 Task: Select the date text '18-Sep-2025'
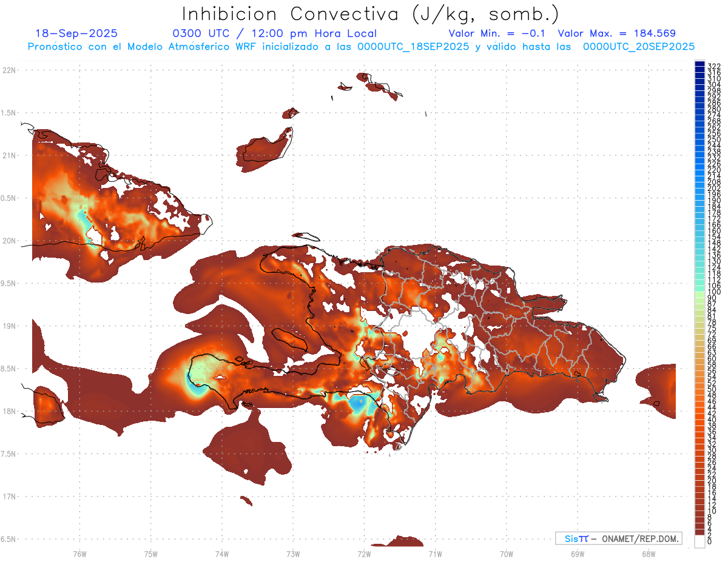click(x=76, y=33)
